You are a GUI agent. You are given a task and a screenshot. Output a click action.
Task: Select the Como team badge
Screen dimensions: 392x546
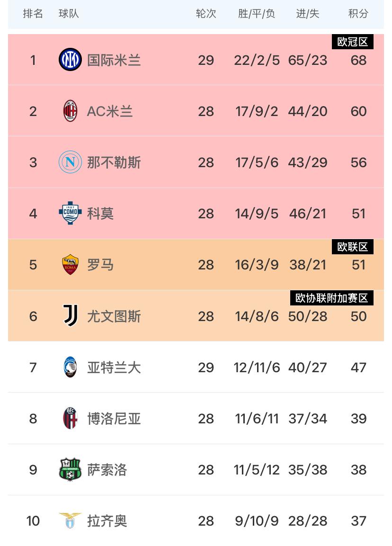point(70,213)
